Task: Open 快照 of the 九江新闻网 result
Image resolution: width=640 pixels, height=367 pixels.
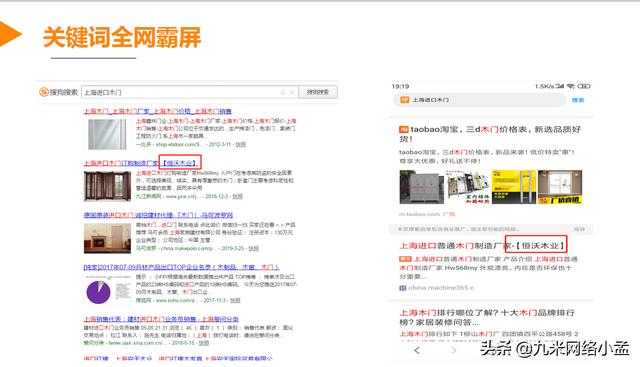Action: 238,196
